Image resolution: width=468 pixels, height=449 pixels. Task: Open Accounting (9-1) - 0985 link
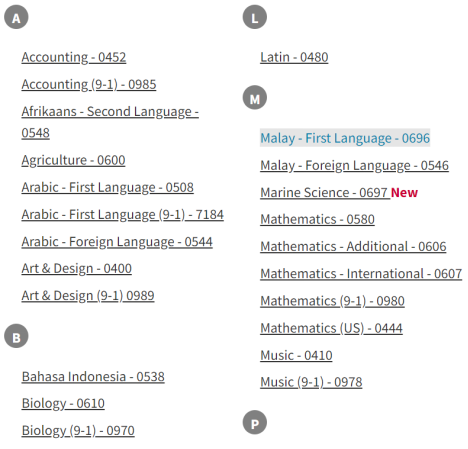coord(89,85)
